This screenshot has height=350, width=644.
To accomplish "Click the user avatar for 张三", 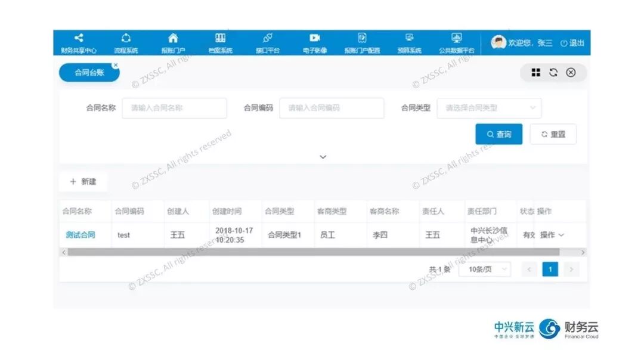I will 498,42.
